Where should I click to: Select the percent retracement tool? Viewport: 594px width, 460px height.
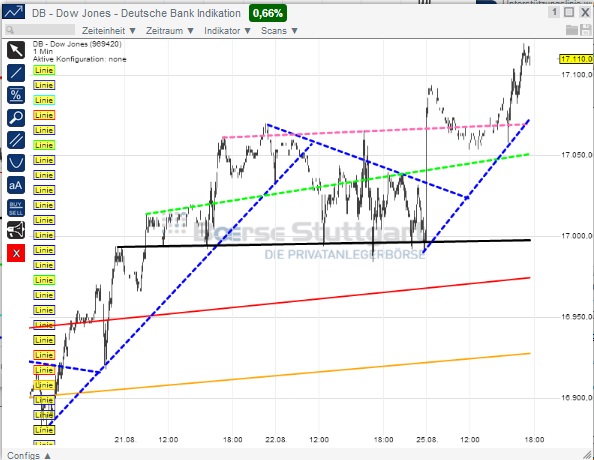(16, 95)
